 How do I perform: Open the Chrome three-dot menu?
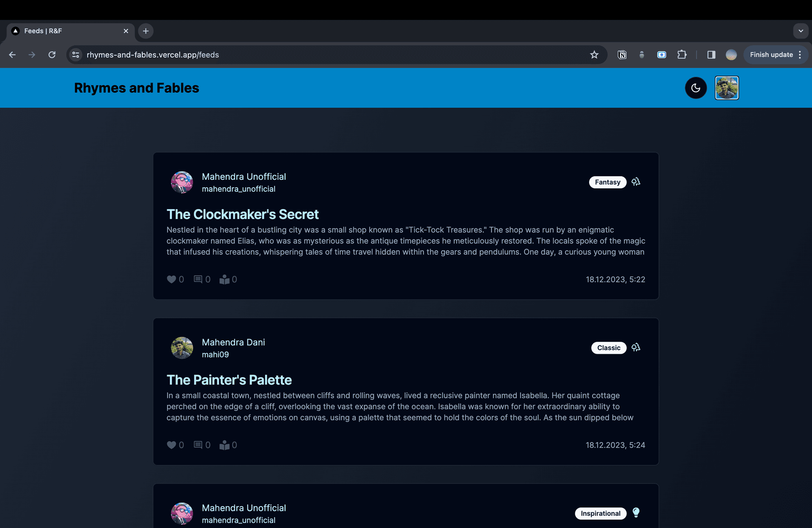click(800, 55)
